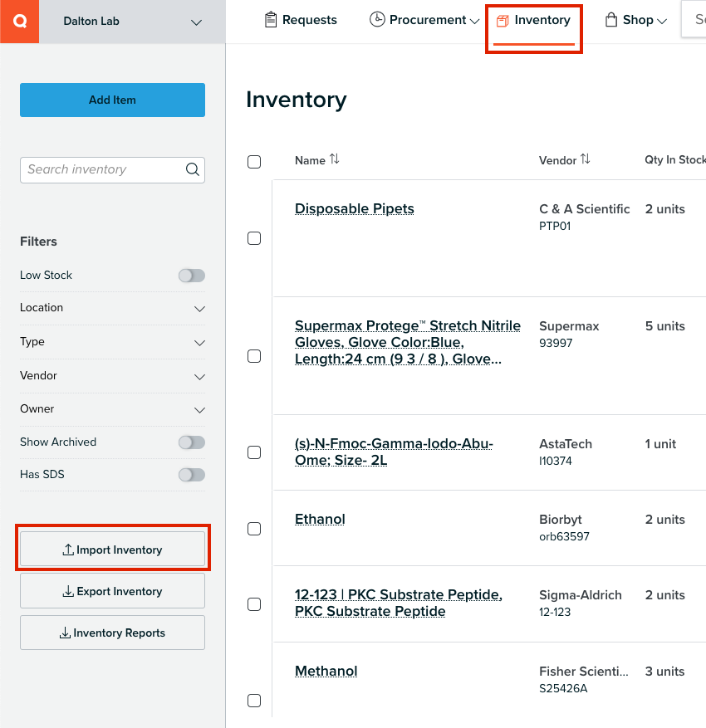Open the Procurement menu

(x=424, y=20)
